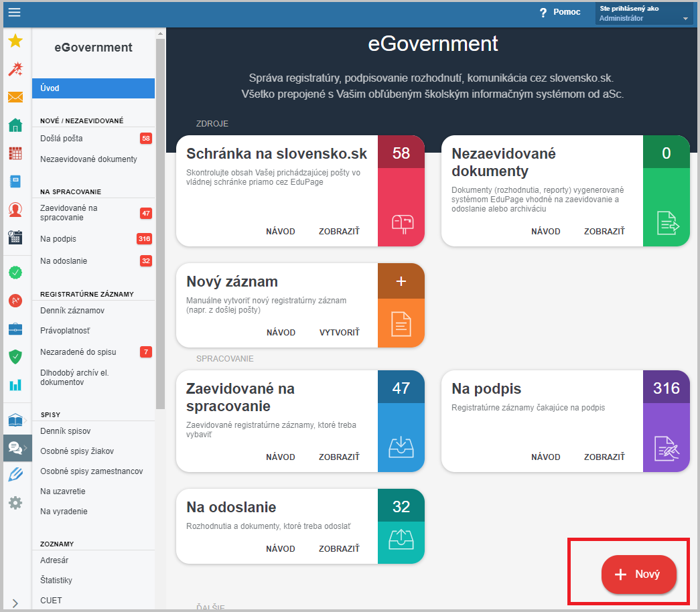Click ZOBRAZIŤ on Schránka na slovensko.sk card
Screen dimensions: 700x612
pyautogui.click(x=340, y=231)
